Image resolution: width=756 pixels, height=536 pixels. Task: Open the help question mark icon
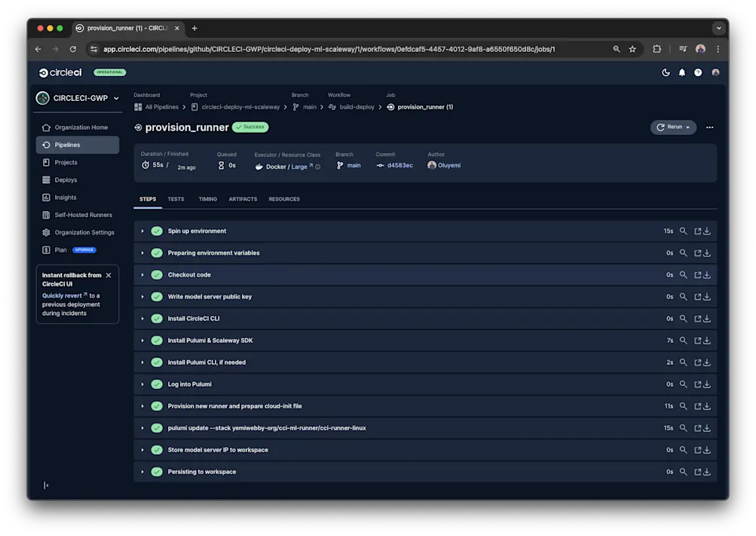[698, 72]
